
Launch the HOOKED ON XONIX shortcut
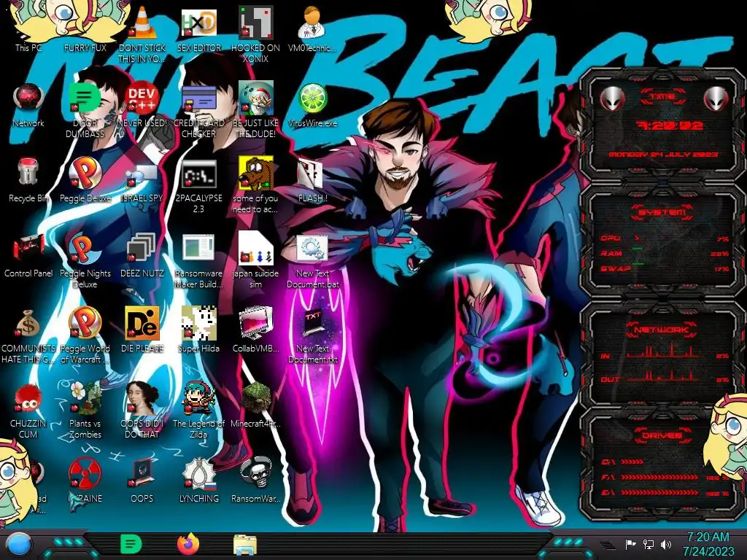[x=256, y=23]
